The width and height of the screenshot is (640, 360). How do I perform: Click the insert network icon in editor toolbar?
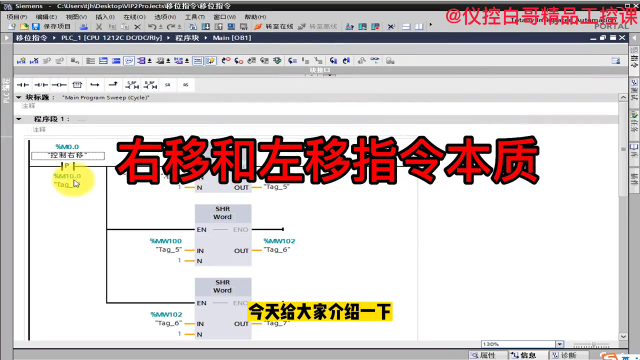coord(21,61)
